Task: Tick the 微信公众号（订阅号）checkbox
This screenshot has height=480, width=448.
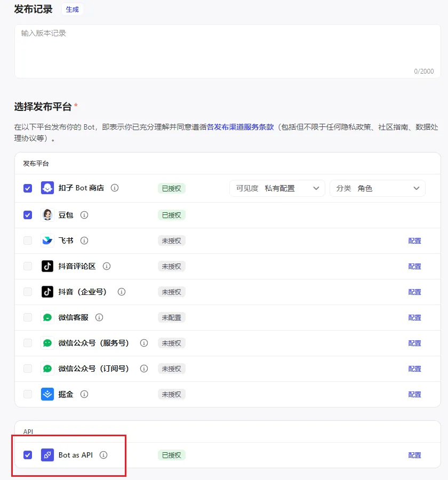Action: (x=28, y=369)
